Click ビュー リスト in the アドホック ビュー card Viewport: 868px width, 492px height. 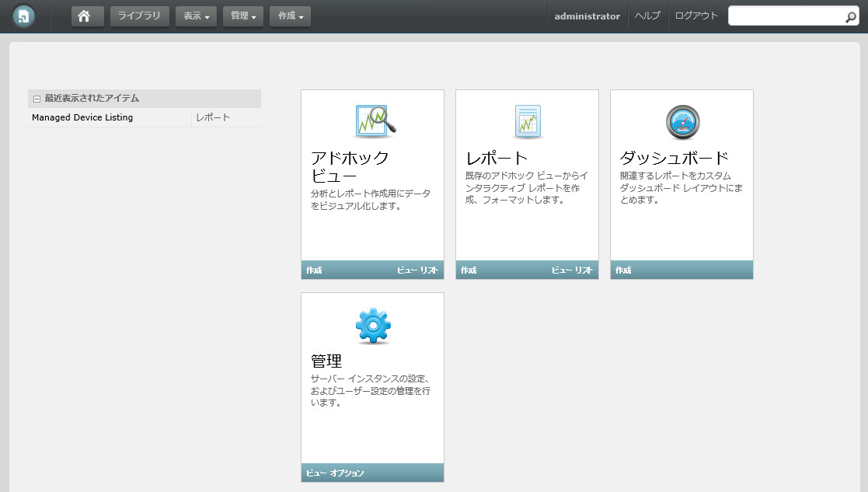417,270
